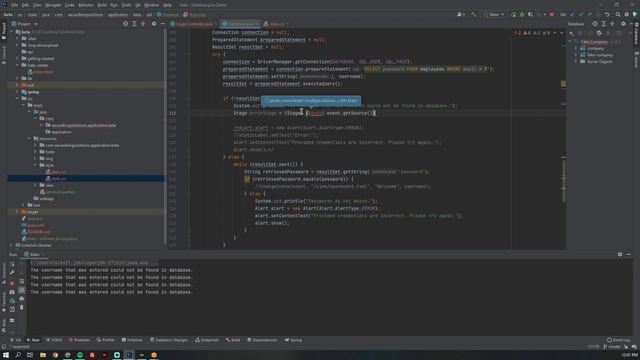
Task: Click the Windows Start button
Action: (x=6, y=355)
